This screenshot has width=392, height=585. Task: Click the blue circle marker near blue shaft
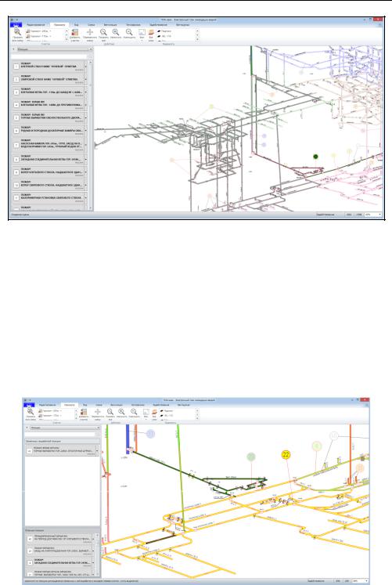[150, 434]
